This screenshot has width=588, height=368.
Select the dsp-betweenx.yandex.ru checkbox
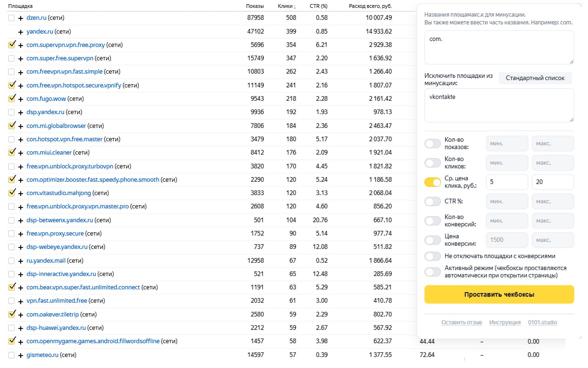point(11,220)
